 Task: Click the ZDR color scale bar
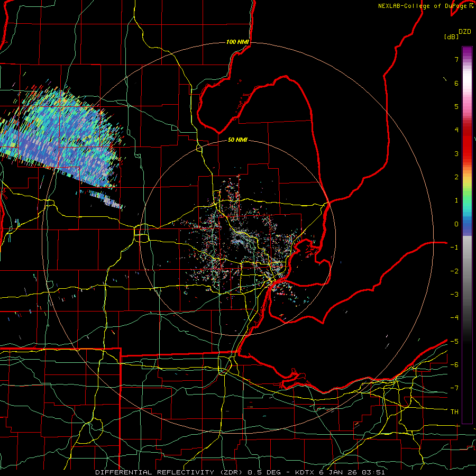[467, 235]
